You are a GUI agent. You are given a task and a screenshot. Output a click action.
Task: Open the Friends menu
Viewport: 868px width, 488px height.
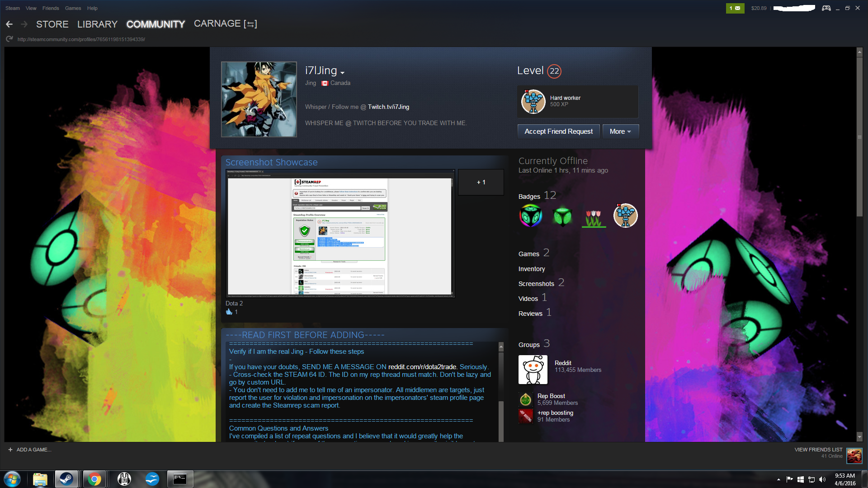(x=51, y=8)
